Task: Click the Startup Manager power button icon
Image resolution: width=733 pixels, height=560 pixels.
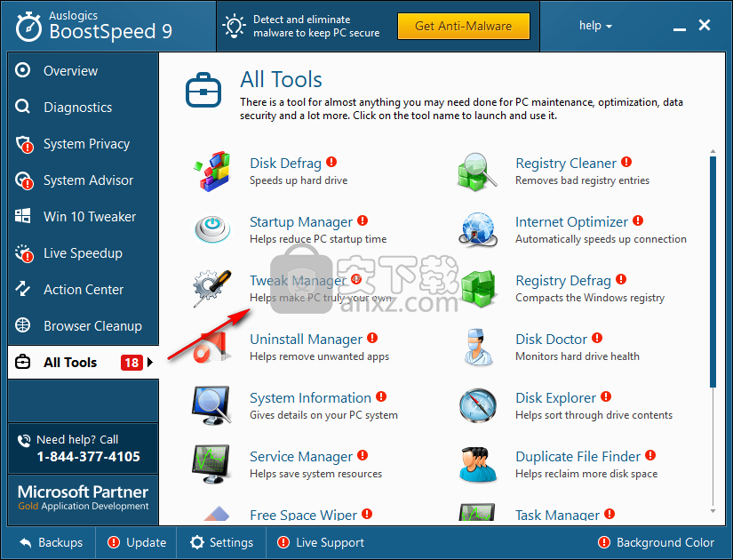Action: point(212,229)
